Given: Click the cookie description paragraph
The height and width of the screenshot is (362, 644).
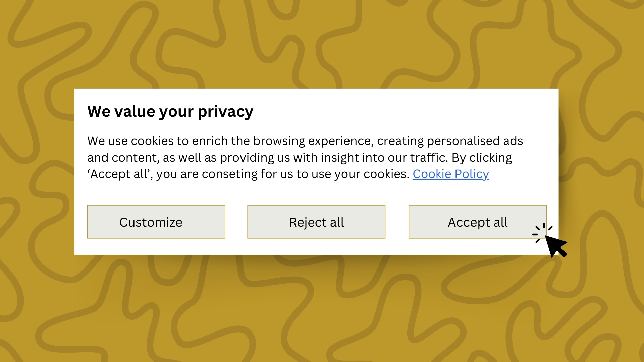Looking at the screenshot, I should pos(305,158).
